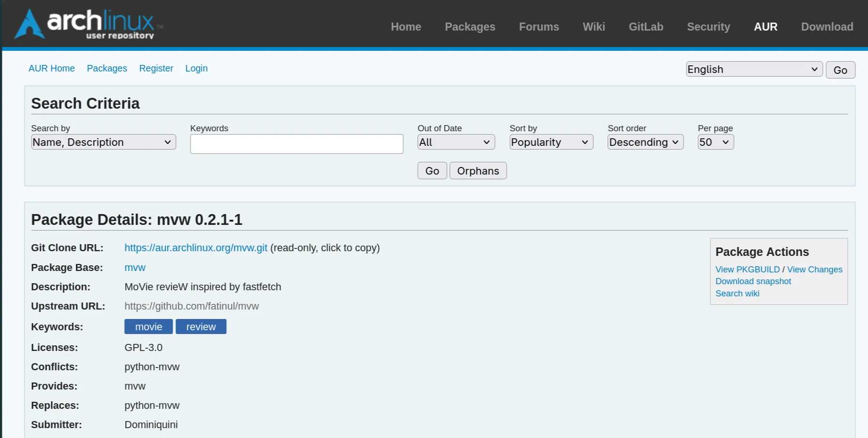Open the Download page from navigation
Image resolution: width=868 pixels, height=438 pixels.
tap(827, 27)
